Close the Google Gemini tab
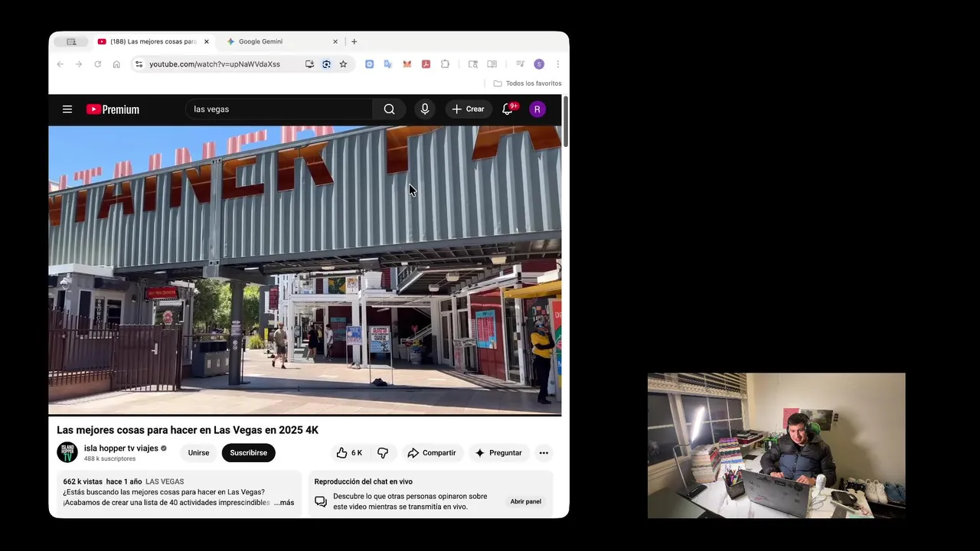 pos(335,41)
